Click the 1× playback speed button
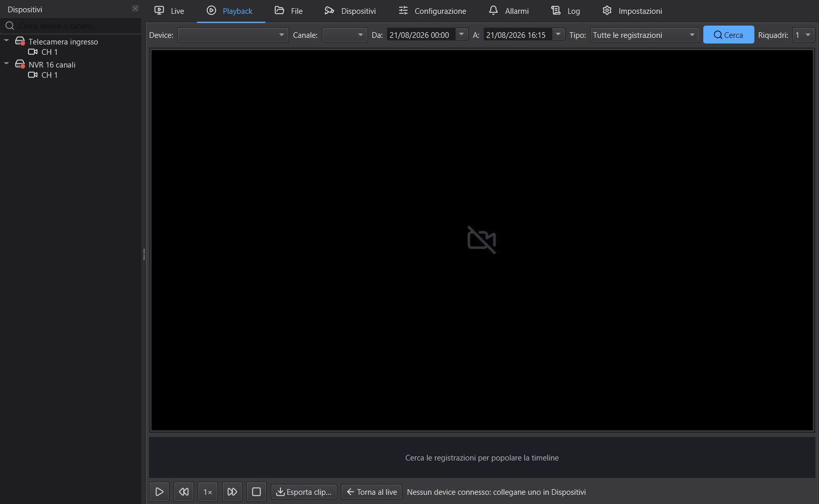Image resolution: width=819 pixels, height=504 pixels. [x=208, y=492]
